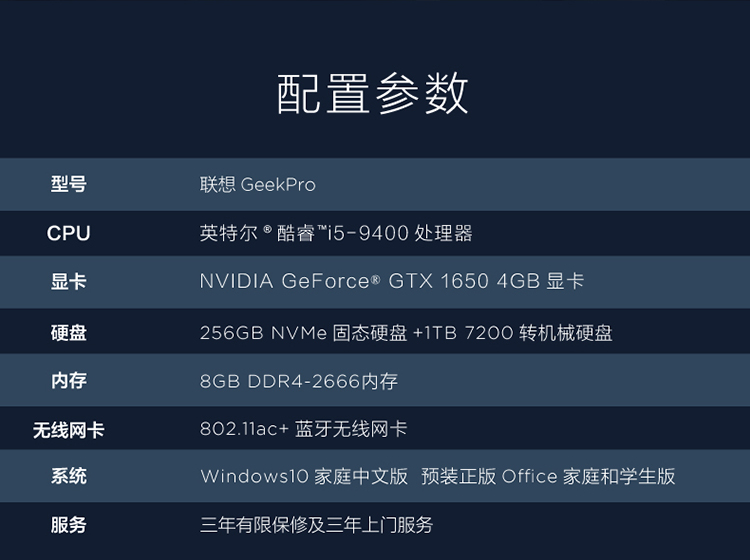Select the 显卡 row label

click(x=68, y=281)
